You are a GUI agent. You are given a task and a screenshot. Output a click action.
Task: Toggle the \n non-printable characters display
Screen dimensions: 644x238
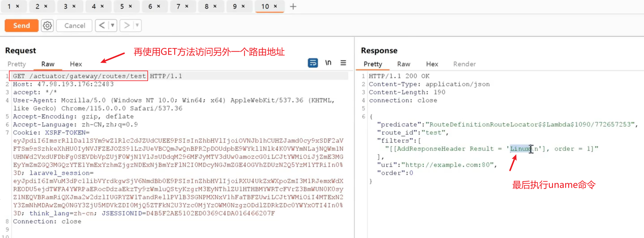pyautogui.click(x=328, y=63)
